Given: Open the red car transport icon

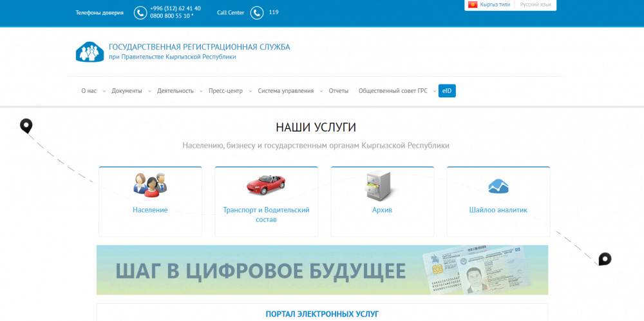Looking at the screenshot, I should (266, 184).
